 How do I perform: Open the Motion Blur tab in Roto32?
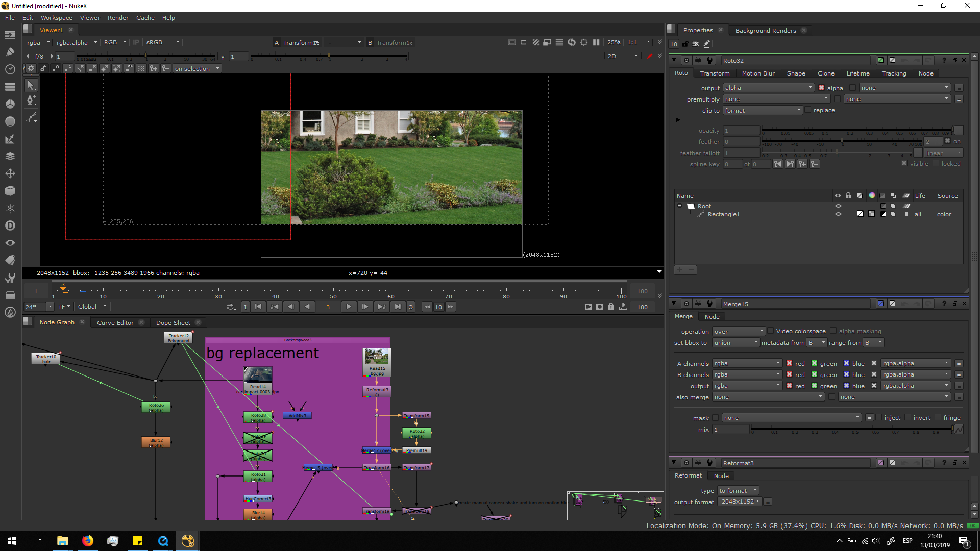758,73
